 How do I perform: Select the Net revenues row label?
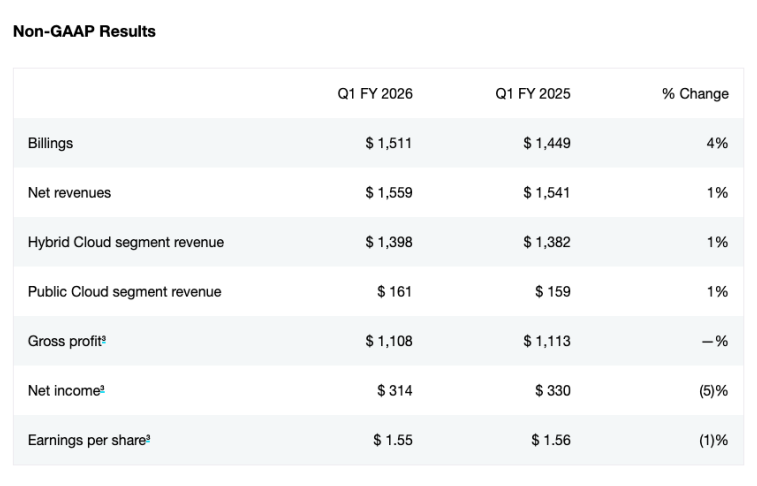click(69, 192)
